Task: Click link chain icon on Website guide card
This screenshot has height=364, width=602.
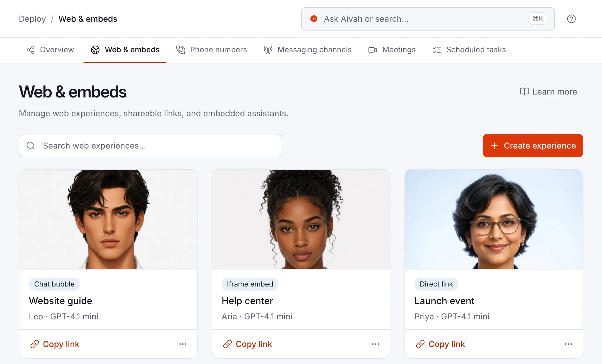Action: coord(35,344)
